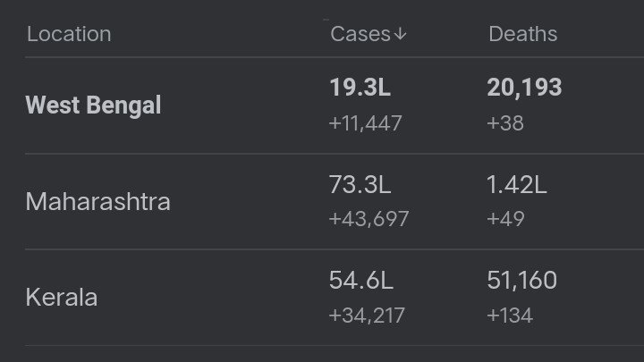Select the Location column header
The width and height of the screenshot is (644, 362).
(x=69, y=34)
